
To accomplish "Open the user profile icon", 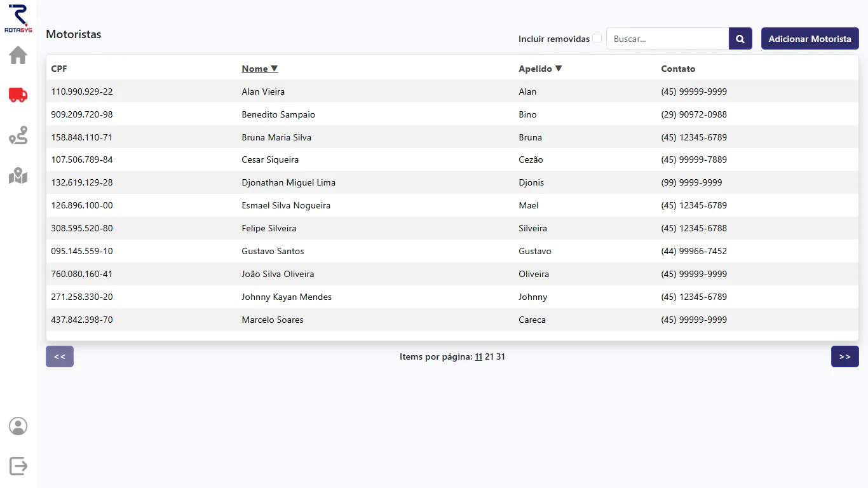I will pyautogui.click(x=18, y=426).
